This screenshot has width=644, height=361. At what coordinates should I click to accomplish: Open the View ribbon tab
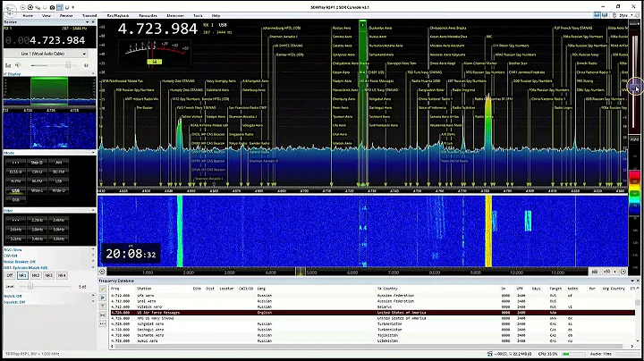47,15
